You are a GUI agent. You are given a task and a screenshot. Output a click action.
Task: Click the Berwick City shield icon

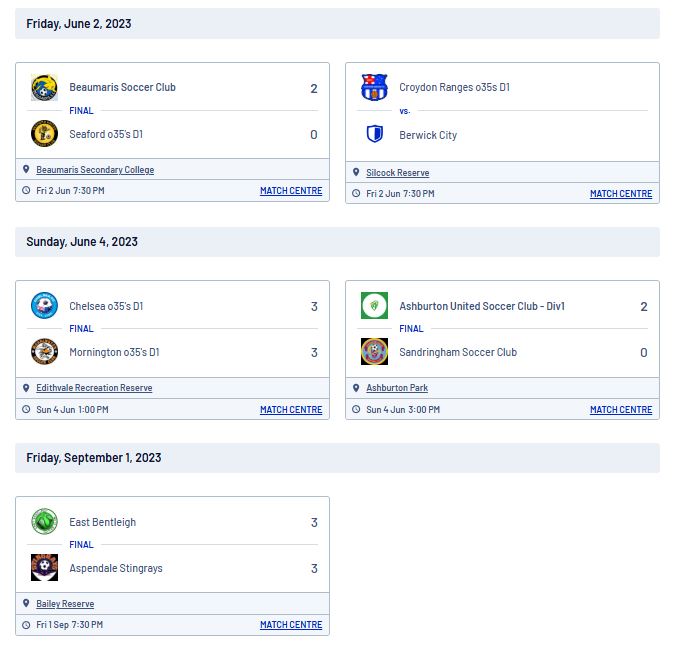[x=375, y=133]
